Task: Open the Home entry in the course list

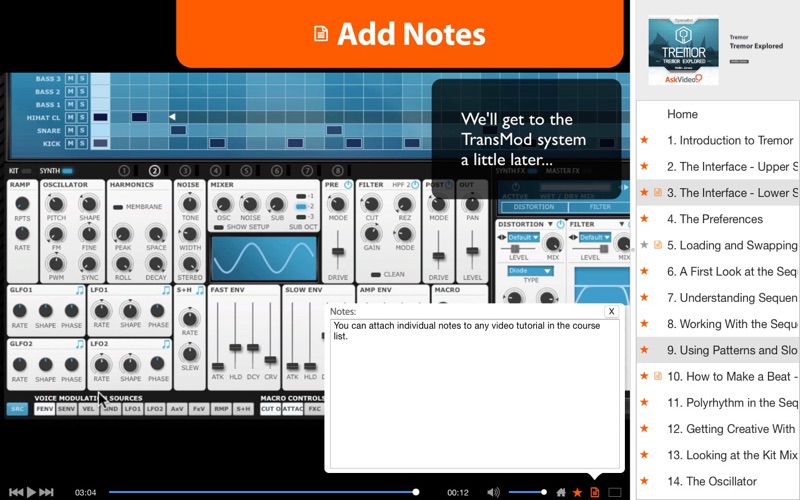Action: (x=682, y=114)
